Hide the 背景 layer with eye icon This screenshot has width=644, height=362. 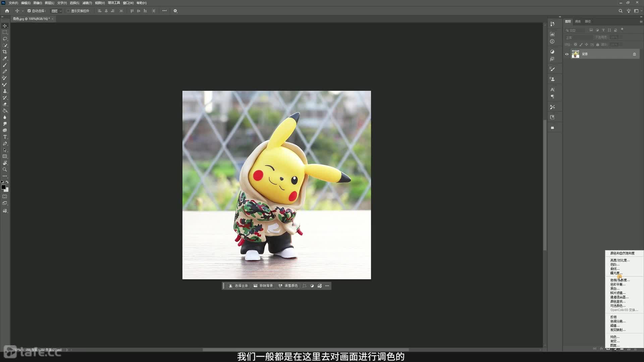pyautogui.click(x=567, y=54)
